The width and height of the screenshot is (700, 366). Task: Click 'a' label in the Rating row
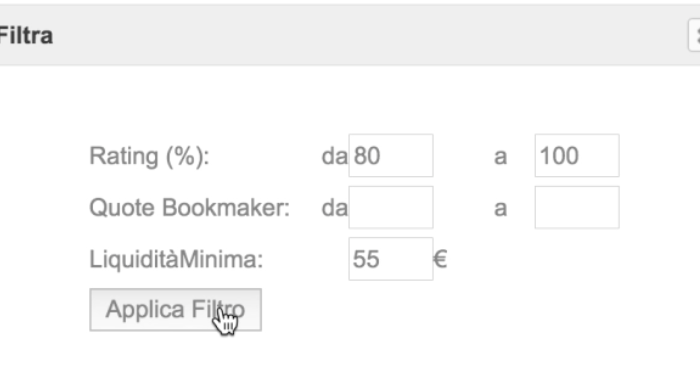point(500,157)
